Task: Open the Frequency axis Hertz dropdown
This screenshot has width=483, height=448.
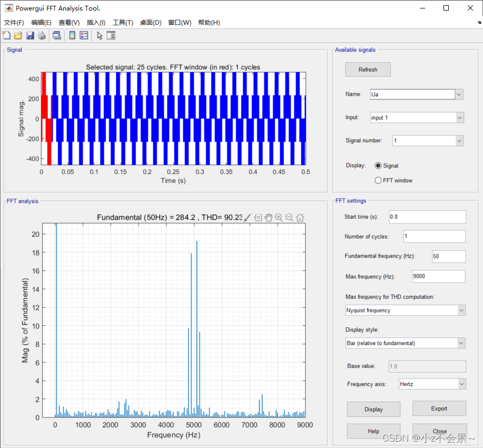Action: click(x=461, y=384)
